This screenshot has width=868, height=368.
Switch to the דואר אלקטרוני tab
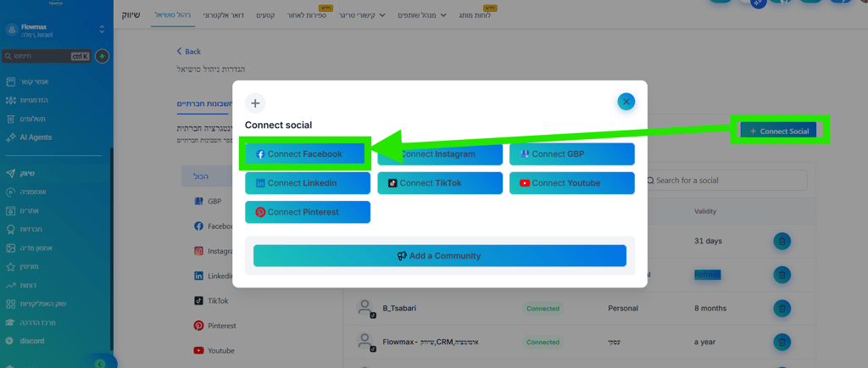224,15
